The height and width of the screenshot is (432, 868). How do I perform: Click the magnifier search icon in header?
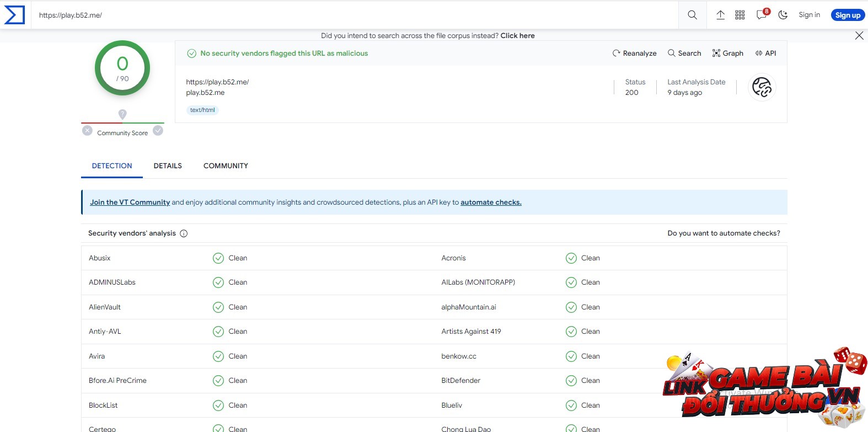point(692,15)
